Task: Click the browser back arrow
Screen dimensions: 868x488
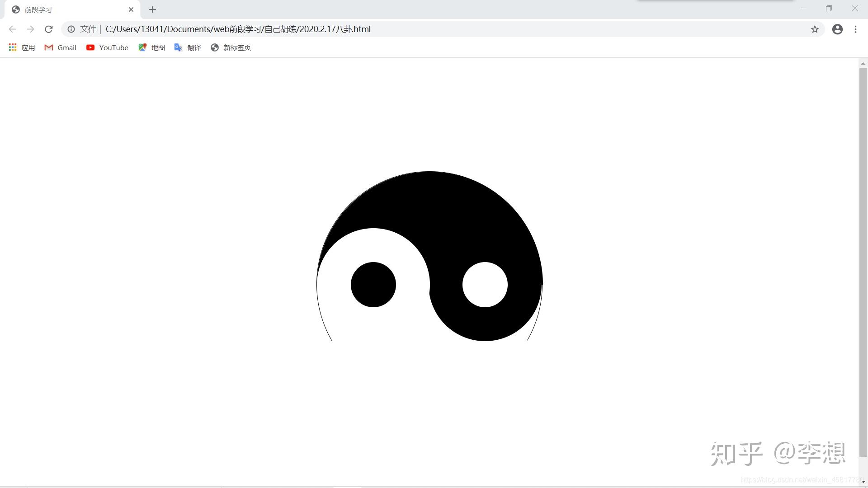Action: (x=12, y=29)
